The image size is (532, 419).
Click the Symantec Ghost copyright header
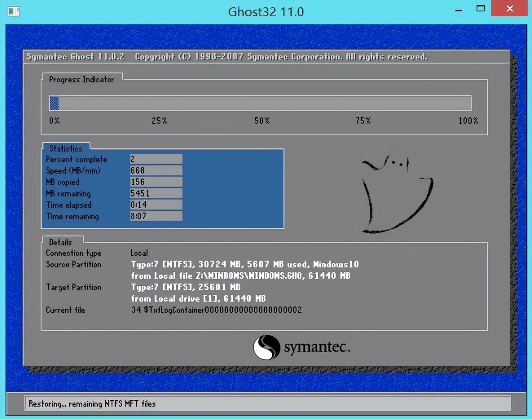click(227, 57)
